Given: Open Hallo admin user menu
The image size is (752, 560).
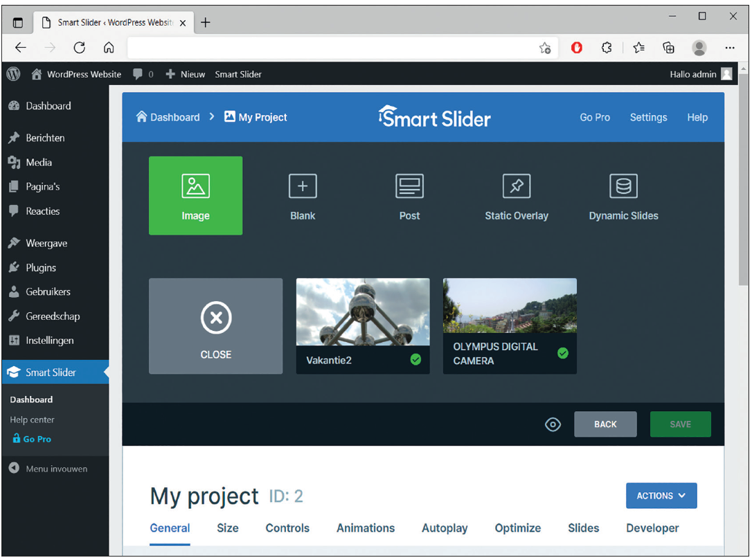Looking at the screenshot, I should [x=701, y=74].
